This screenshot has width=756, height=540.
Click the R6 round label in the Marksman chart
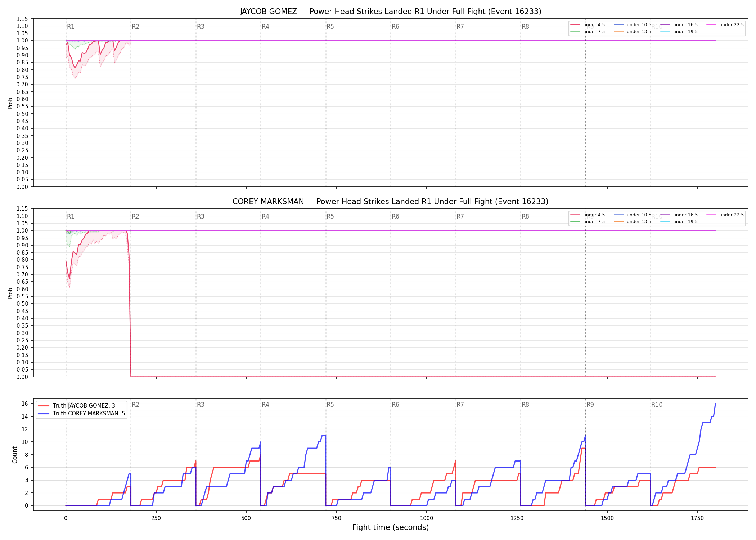pos(395,216)
